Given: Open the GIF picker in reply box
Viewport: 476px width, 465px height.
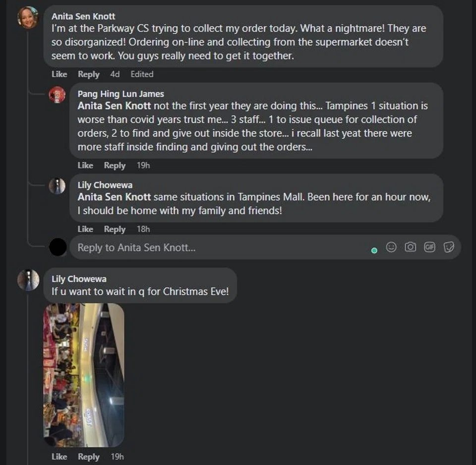Looking at the screenshot, I should pos(429,247).
